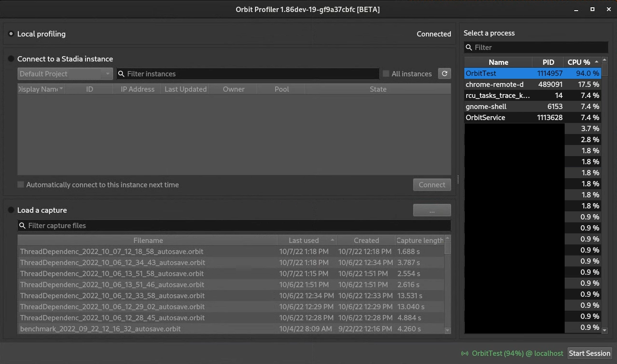Click the process list vertical scrollbar thumb
This screenshot has height=364, width=617.
coord(605,69)
